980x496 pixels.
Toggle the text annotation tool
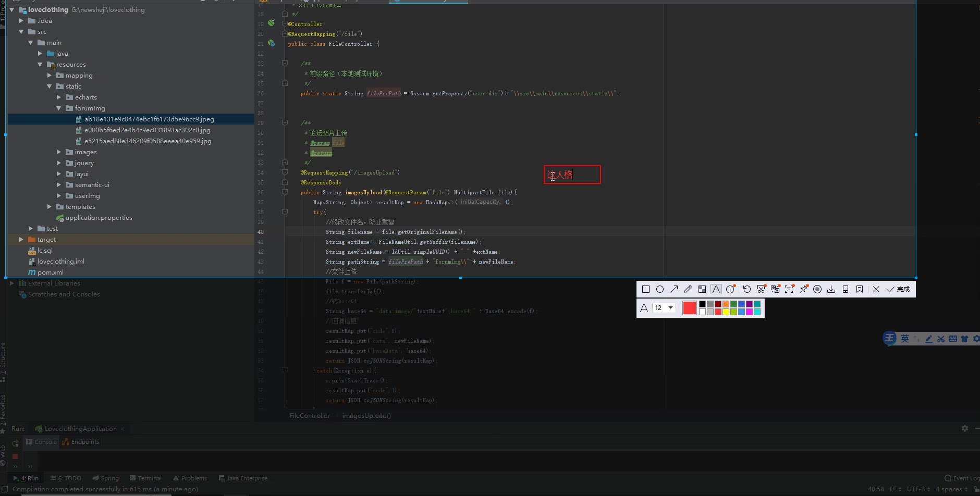[x=716, y=289]
